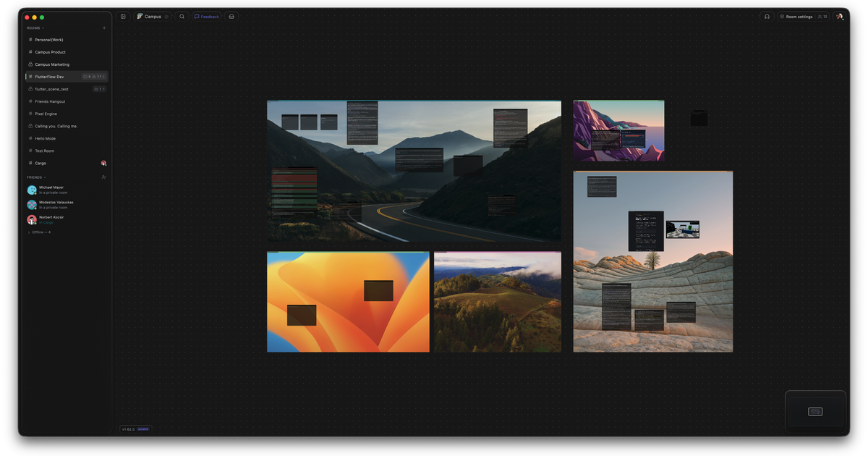Select friend Modestas Valauskas

pos(66,205)
